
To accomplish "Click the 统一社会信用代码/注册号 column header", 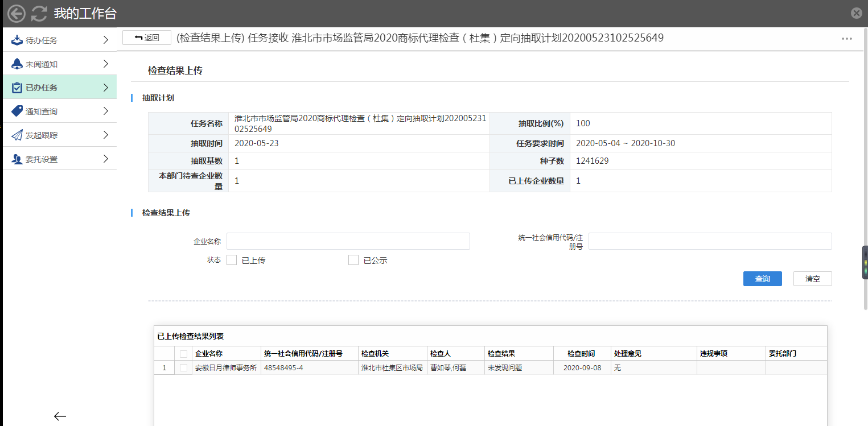I will coord(310,353).
